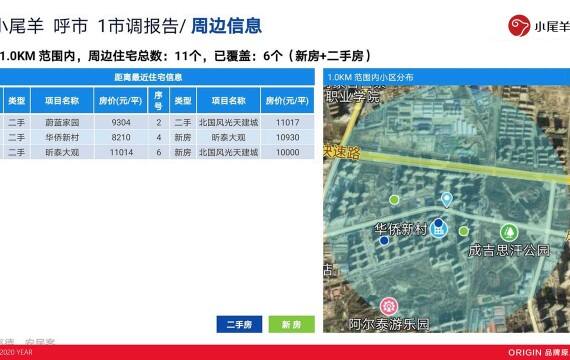The width and height of the screenshot is (570, 360).
Task: Click the 蔚蓝家园 table cell
Action: [x=62, y=123]
